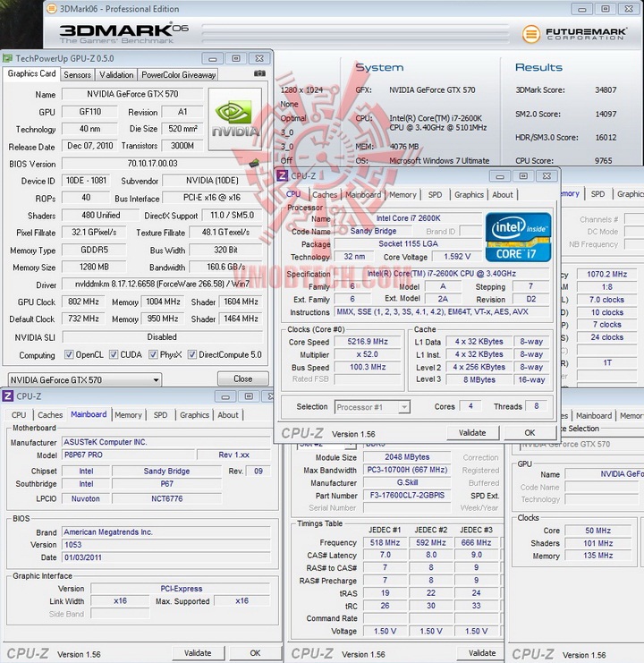Screen dimensions: 644x663
Task: Click the LPCIO value NCT6776
Action: (x=167, y=498)
